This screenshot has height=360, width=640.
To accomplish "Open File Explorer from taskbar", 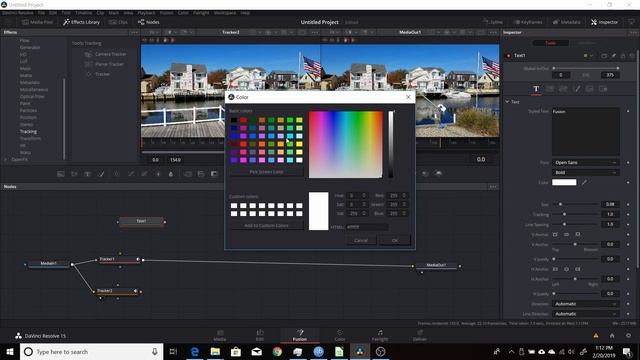I will pyautogui.click(x=215, y=351).
